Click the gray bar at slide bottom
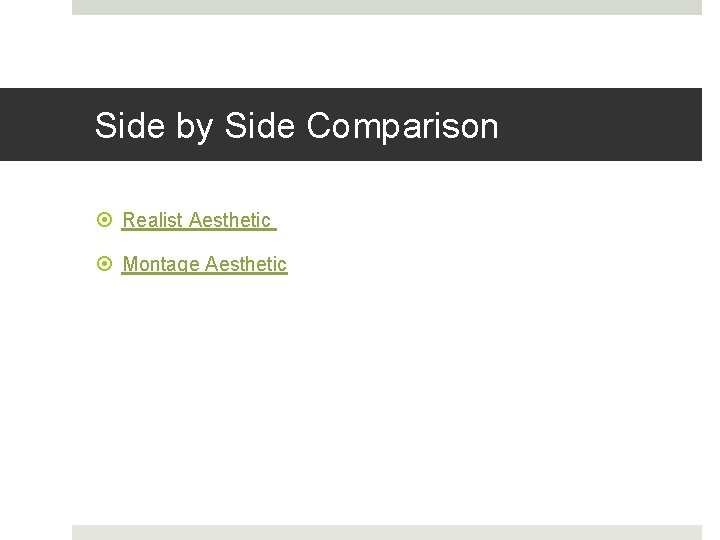 click(x=386, y=532)
